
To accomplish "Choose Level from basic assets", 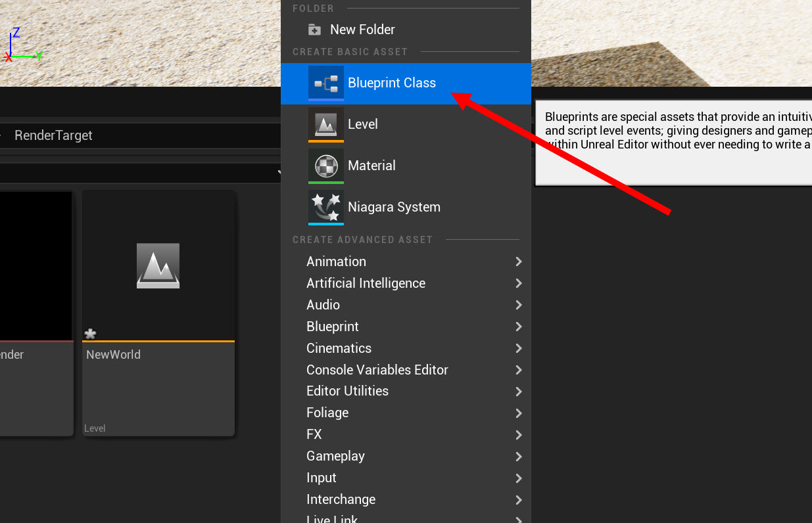I will pyautogui.click(x=406, y=125).
